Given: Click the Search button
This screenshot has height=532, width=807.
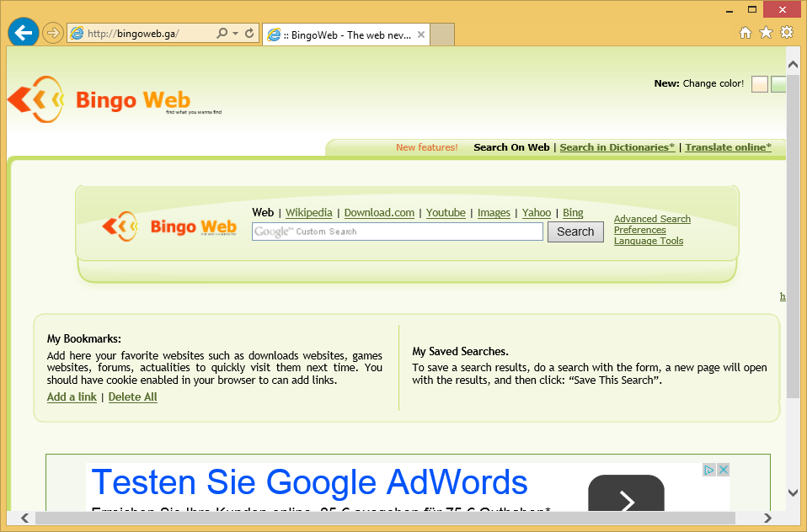Looking at the screenshot, I should (575, 231).
